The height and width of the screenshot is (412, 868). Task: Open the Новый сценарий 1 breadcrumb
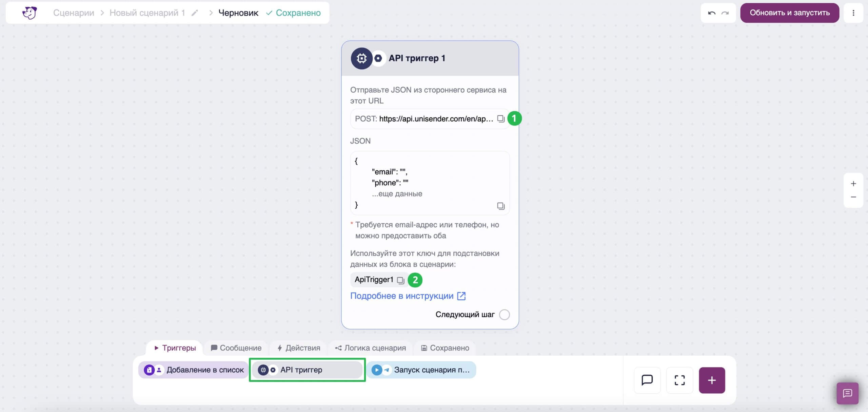[147, 13]
